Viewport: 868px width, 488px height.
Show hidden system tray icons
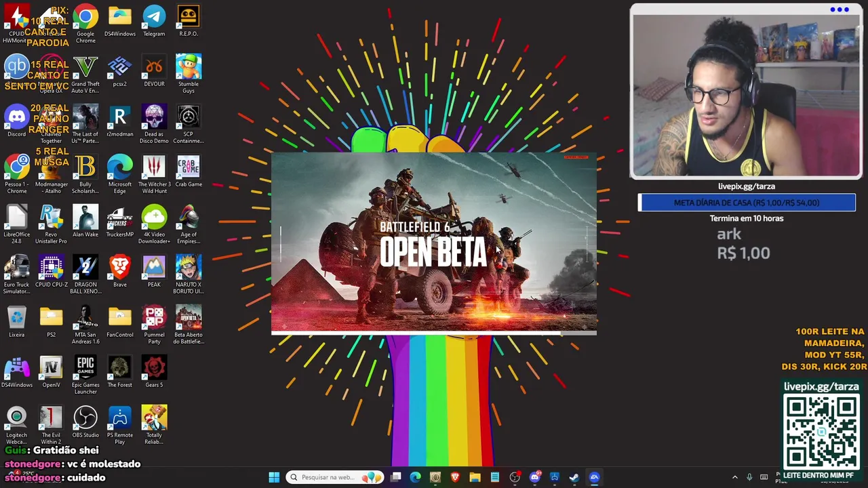click(x=734, y=477)
